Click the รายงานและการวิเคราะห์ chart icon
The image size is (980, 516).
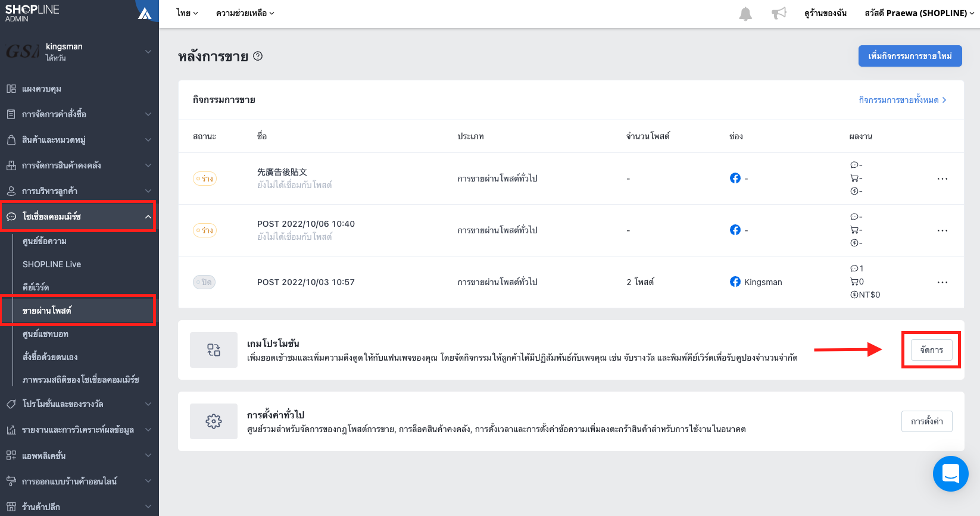[x=11, y=430]
